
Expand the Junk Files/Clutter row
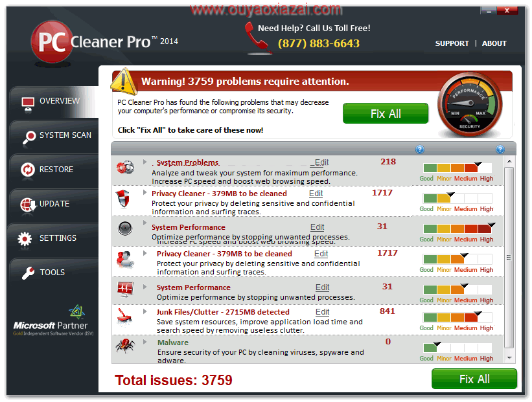pos(145,311)
